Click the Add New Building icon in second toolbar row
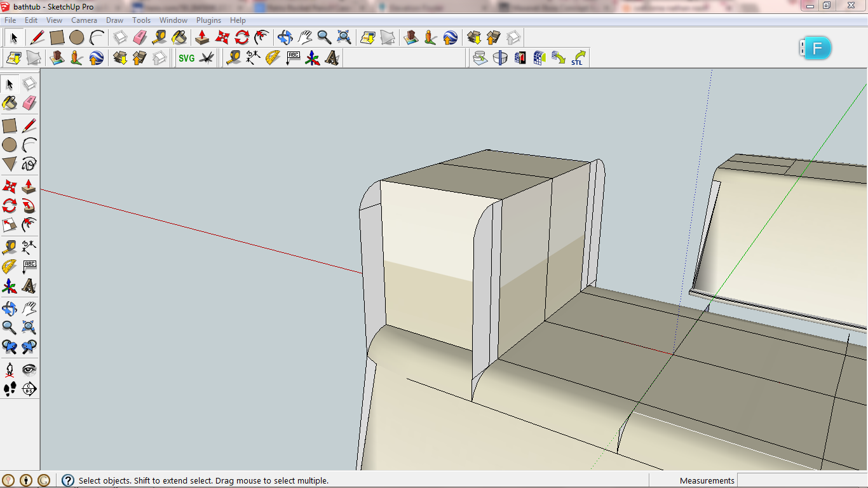The width and height of the screenshot is (868, 488). point(57,58)
